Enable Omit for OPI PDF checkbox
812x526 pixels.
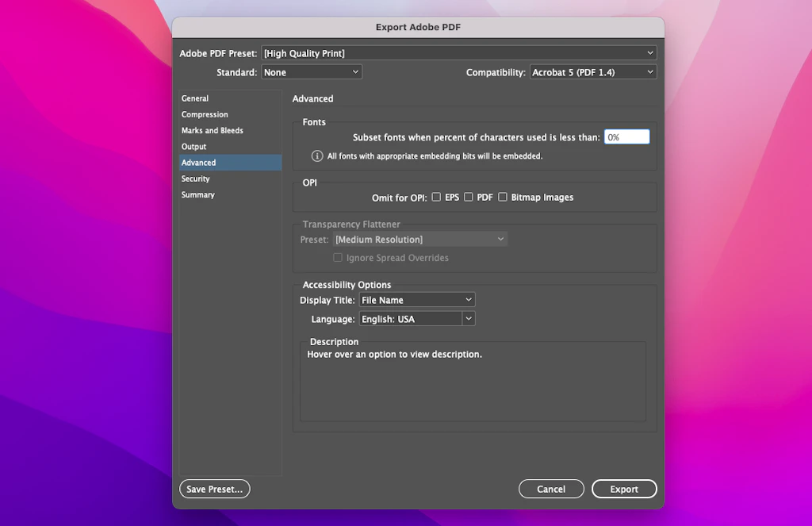(469, 197)
